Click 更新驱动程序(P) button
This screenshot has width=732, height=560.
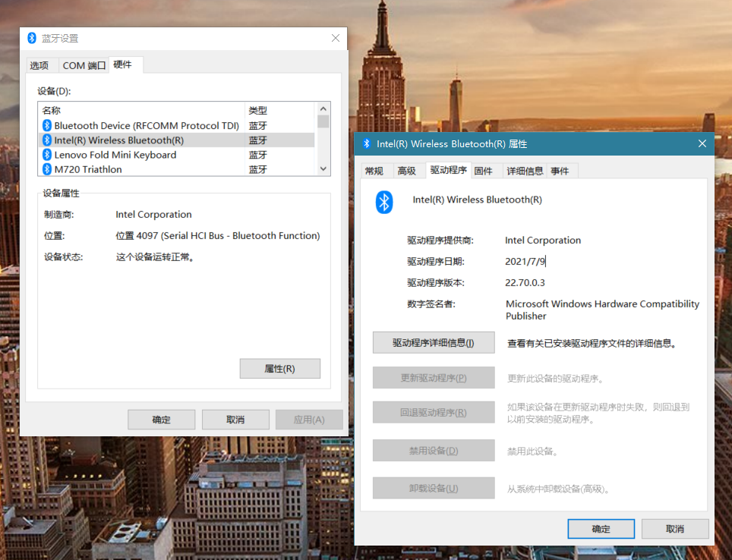434,378
